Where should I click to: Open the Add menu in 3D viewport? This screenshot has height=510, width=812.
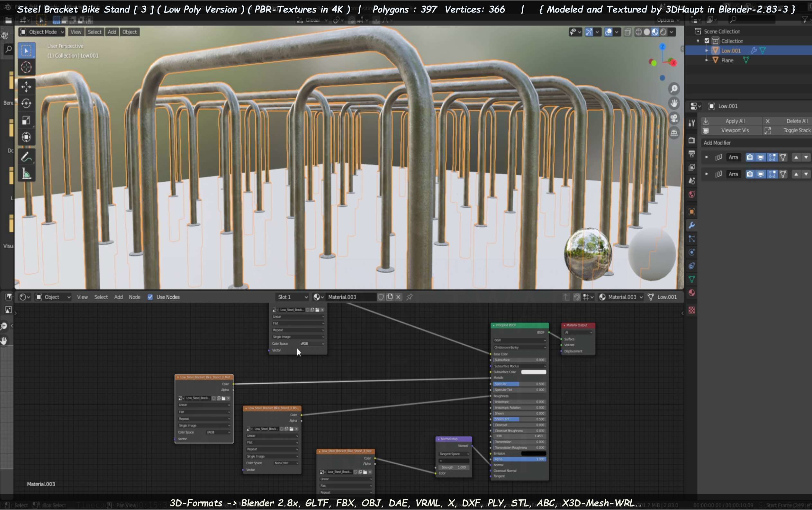(x=112, y=32)
